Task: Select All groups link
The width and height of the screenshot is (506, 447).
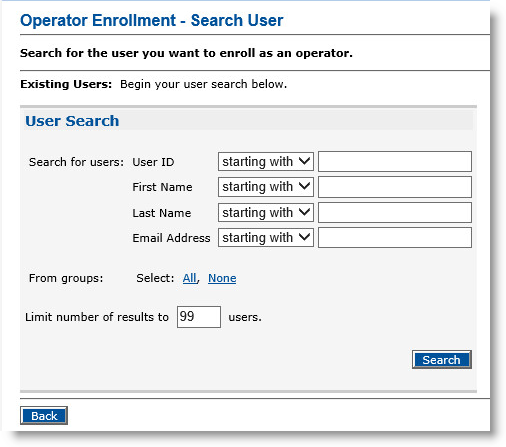Action: 189,278
